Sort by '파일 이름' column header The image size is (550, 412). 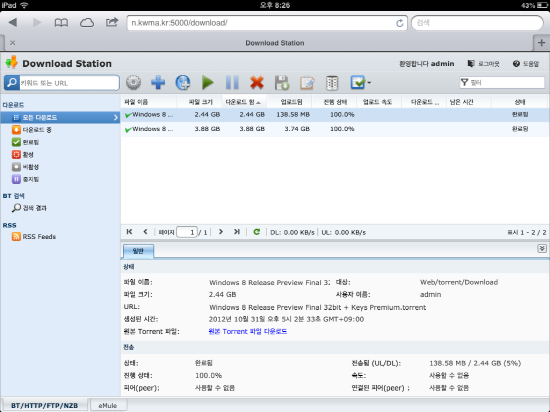point(149,102)
